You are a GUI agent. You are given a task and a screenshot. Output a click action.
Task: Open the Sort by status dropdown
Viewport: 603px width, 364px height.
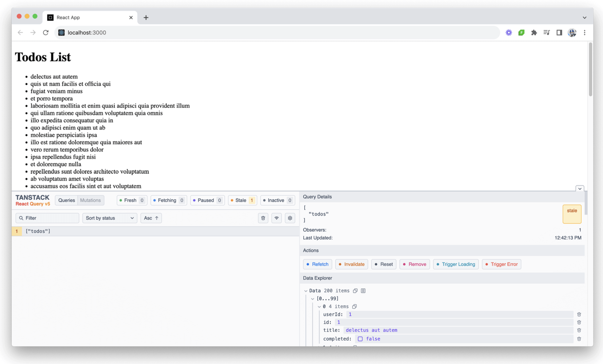(x=110, y=218)
